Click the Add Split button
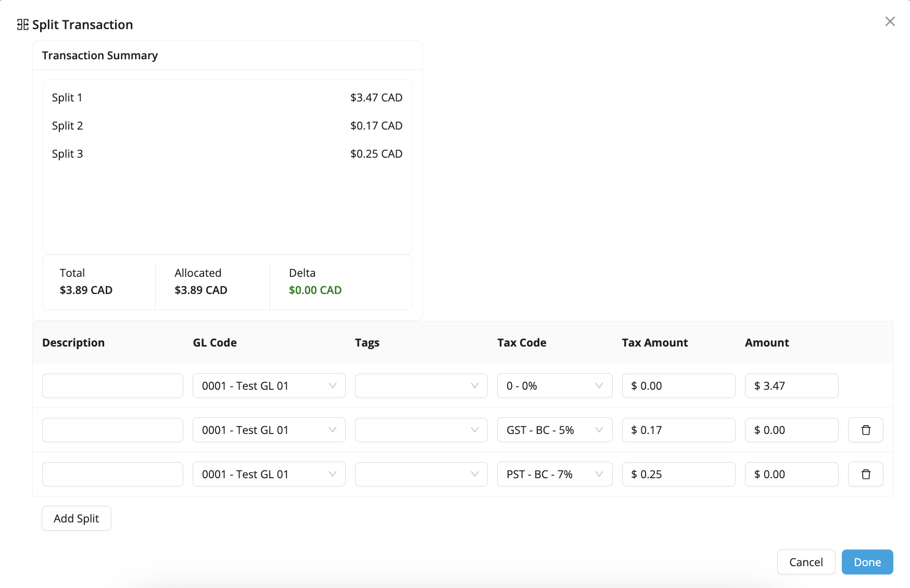Image resolution: width=910 pixels, height=588 pixels. 77,518
